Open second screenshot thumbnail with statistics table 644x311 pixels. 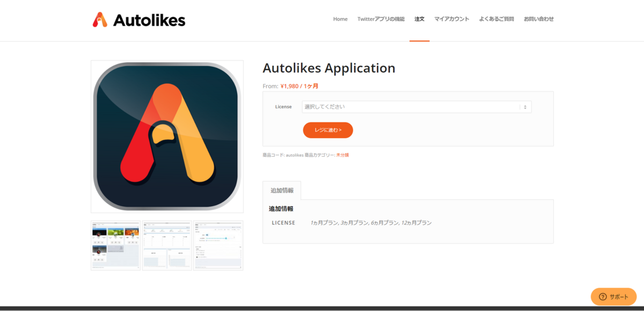point(167,245)
